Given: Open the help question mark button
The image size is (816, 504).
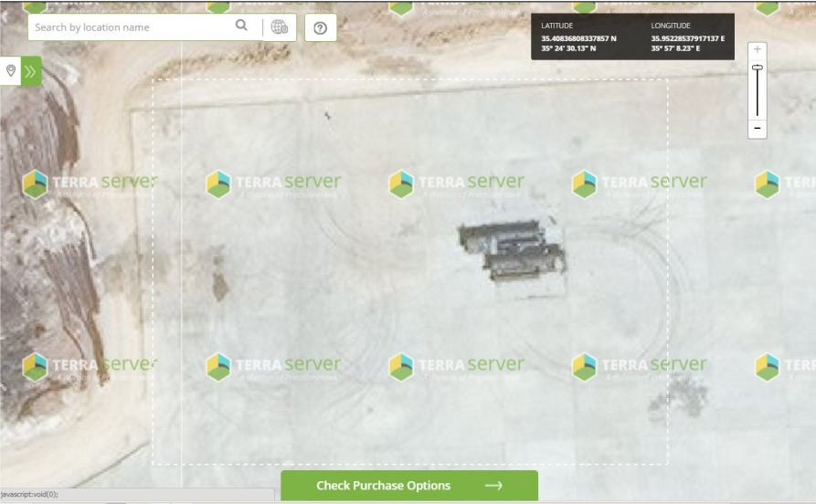Looking at the screenshot, I should pyautogui.click(x=321, y=27).
